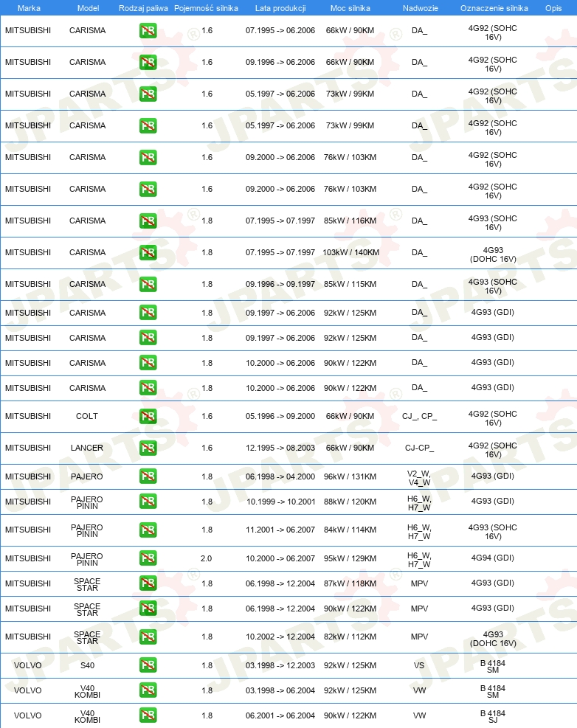Select the 95kW / 129KM power cell

350,558
